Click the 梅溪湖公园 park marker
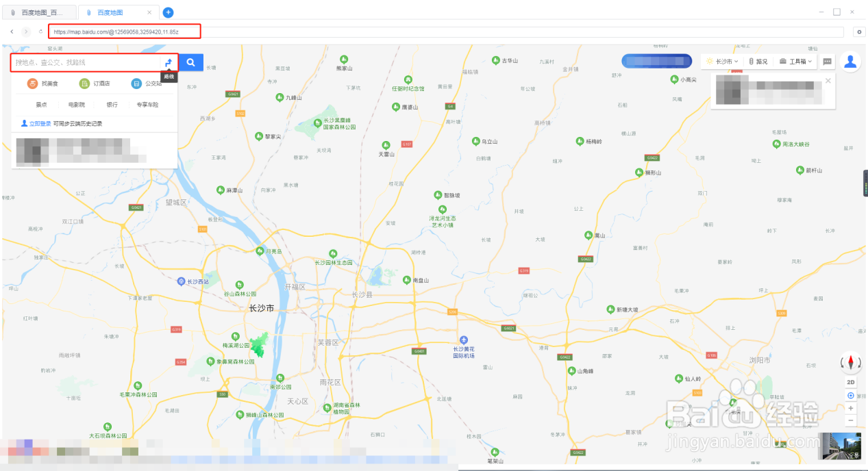Screen dimensions: 868x471 [236, 337]
